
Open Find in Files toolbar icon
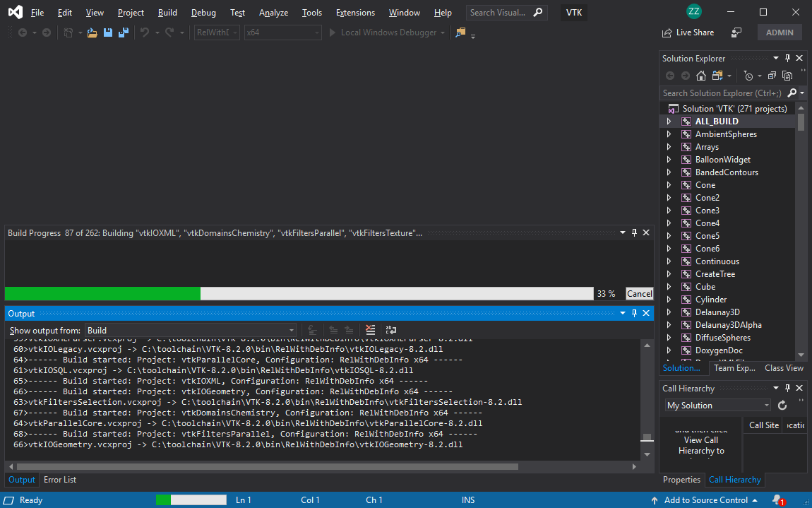(460, 33)
